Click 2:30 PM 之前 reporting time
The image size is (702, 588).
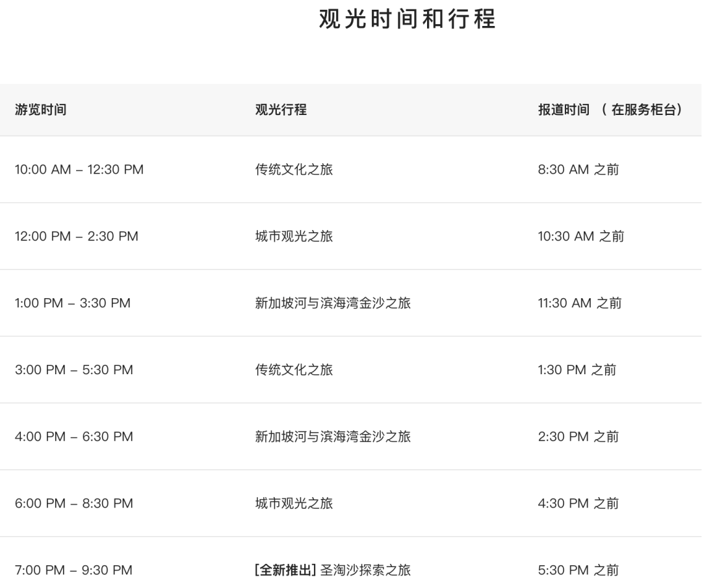tap(578, 437)
